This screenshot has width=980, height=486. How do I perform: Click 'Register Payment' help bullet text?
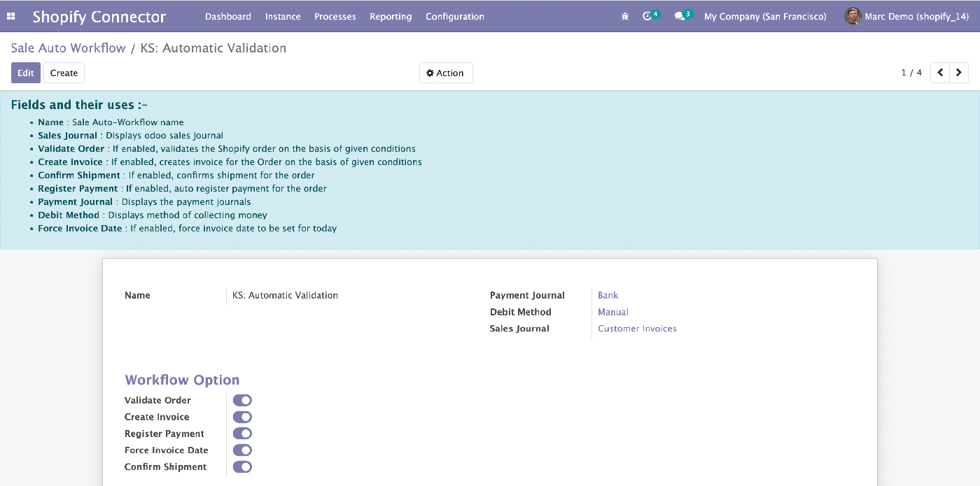click(x=182, y=188)
